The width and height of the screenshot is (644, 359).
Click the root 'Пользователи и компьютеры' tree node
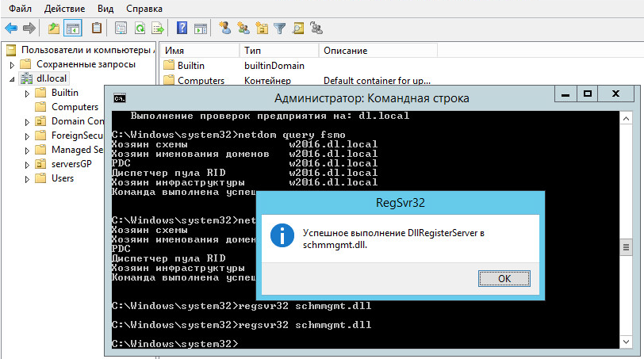coord(86,50)
